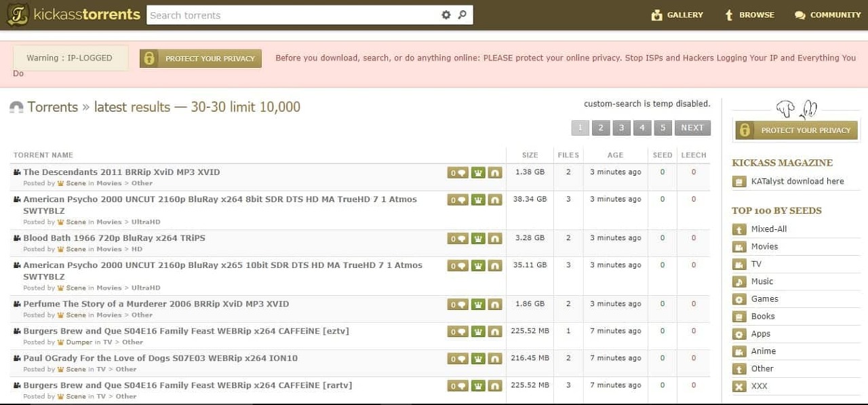Open Burgers Brew and Que [ezttv] torrent title
Screen dimensions: 868x405
click(x=186, y=331)
